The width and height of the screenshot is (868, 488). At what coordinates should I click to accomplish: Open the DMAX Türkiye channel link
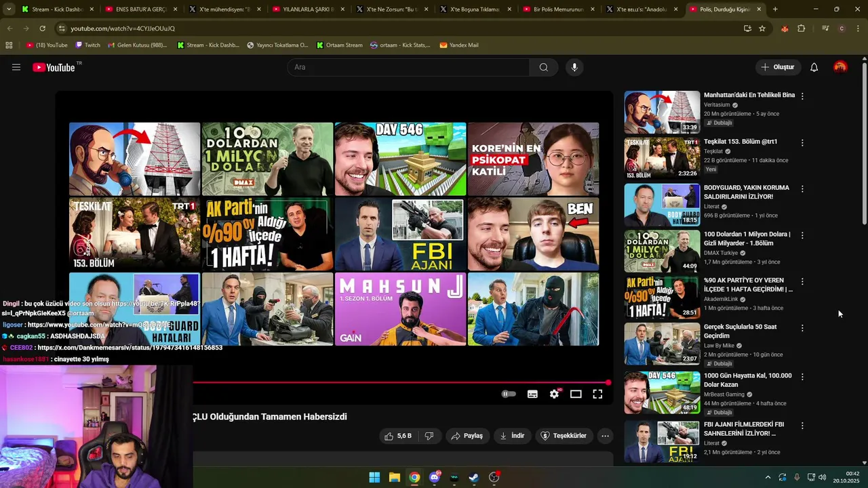tap(721, 253)
